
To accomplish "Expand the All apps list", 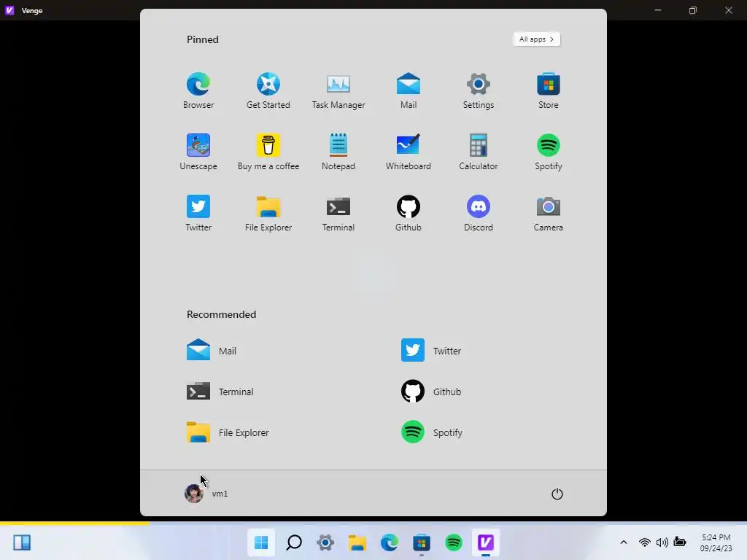I will click(537, 39).
